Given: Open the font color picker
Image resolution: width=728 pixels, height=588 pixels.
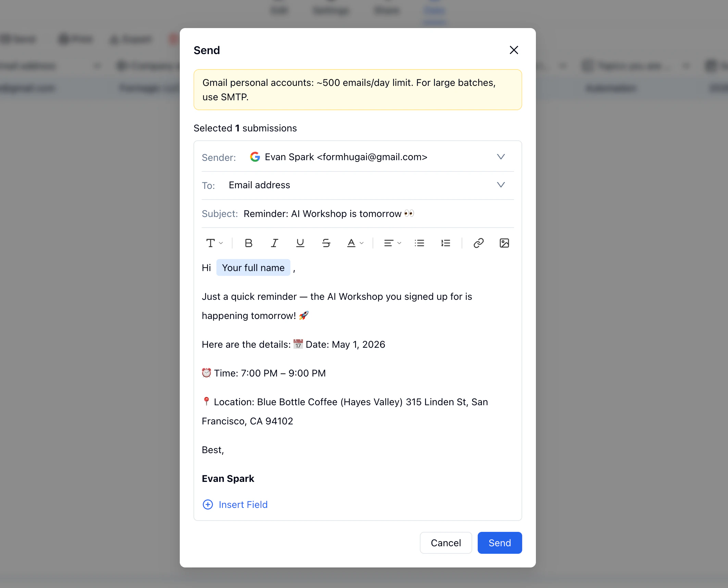Looking at the screenshot, I should pyautogui.click(x=355, y=243).
